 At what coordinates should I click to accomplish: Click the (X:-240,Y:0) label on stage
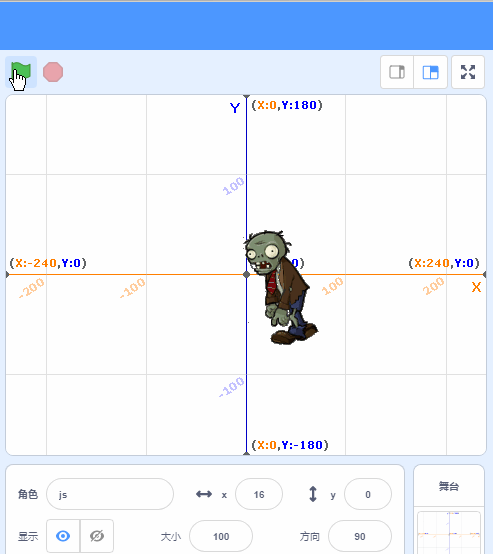coord(48,263)
